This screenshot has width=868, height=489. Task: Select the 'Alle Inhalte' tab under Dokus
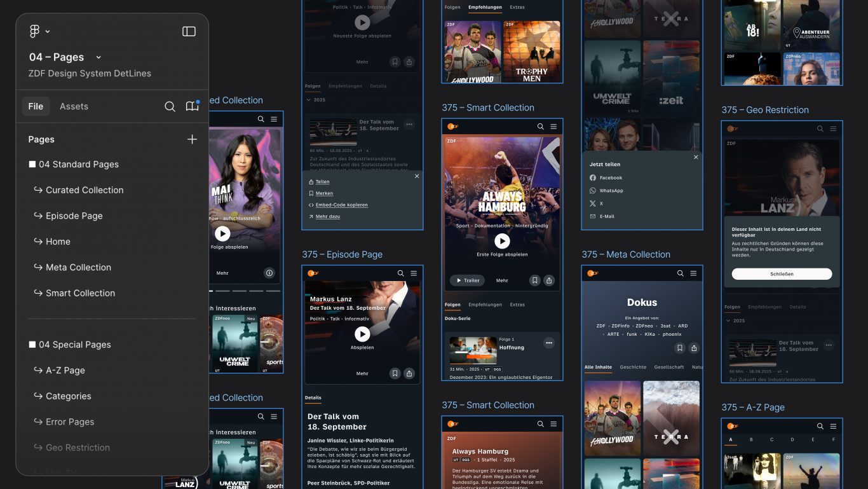click(598, 368)
